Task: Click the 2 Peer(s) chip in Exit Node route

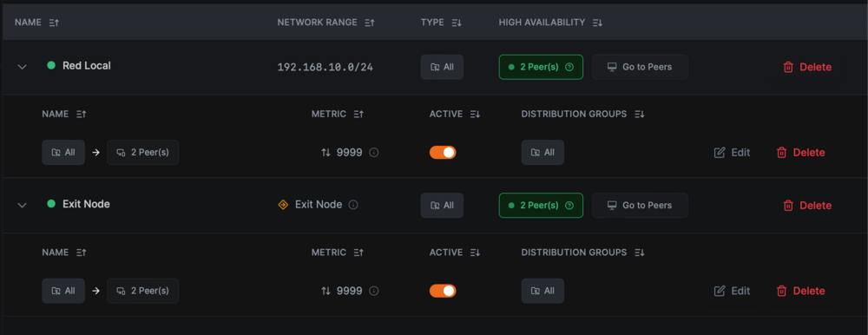Action: (143, 291)
